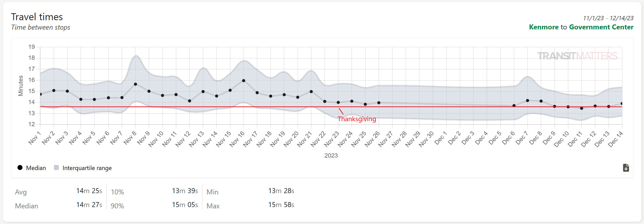Click the Nov 16 median data point
Image resolution: width=644 pixels, height=224 pixels.
tap(243, 81)
